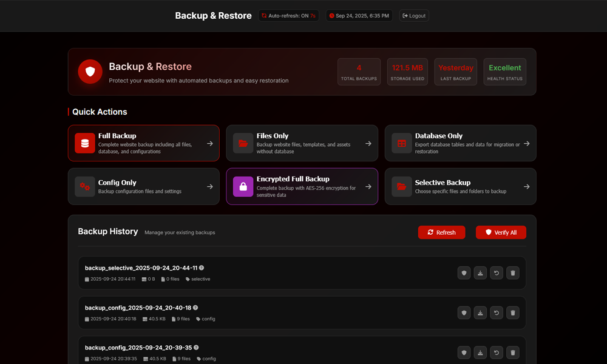Click the Verify All button
Viewport: 607px width, 364px height.
tap(501, 232)
